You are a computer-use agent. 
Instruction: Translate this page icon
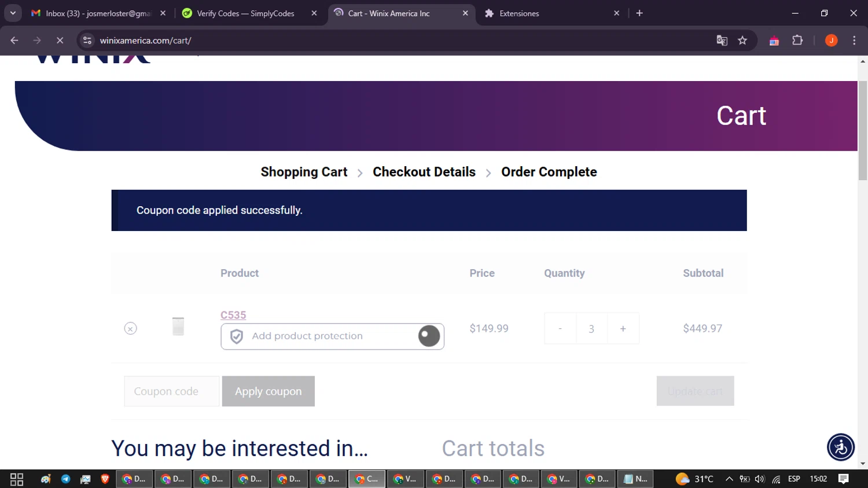722,41
